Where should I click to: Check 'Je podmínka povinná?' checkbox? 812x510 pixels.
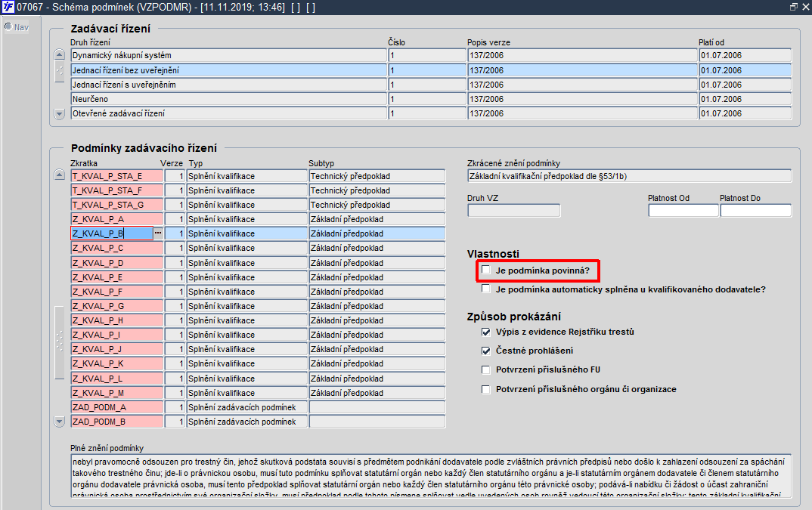(485, 270)
